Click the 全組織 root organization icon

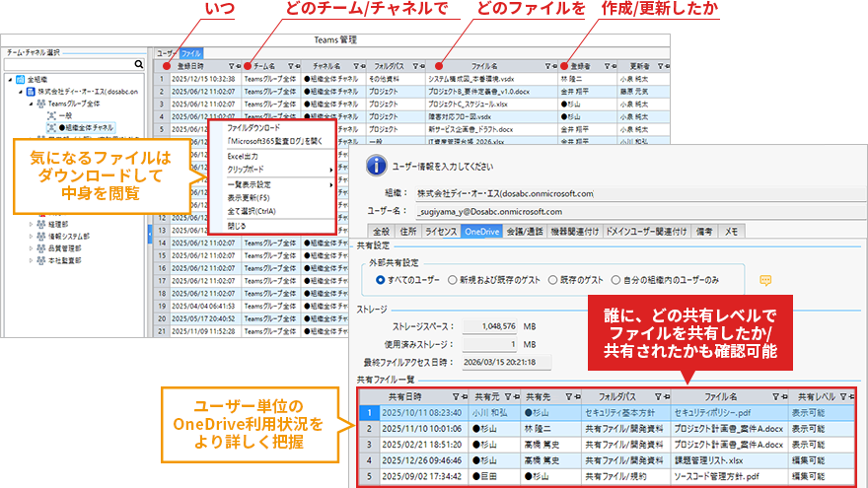(20, 78)
